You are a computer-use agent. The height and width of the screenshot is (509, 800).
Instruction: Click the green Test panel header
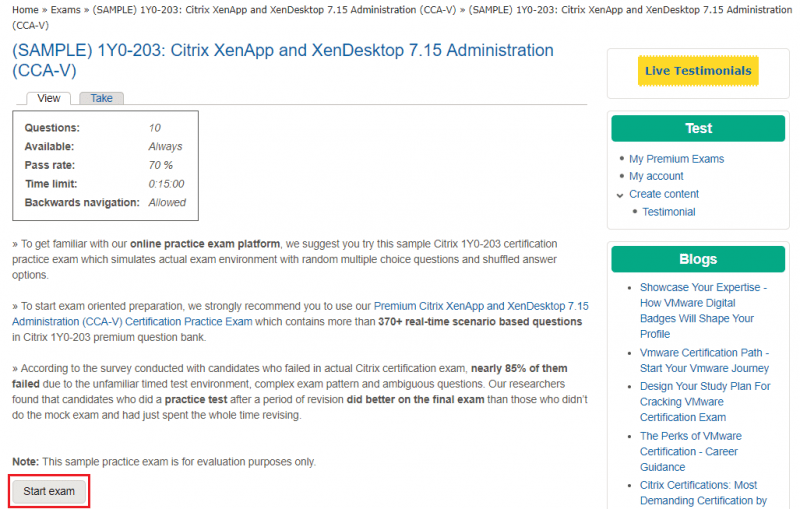pyautogui.click(x=698, y=129)
